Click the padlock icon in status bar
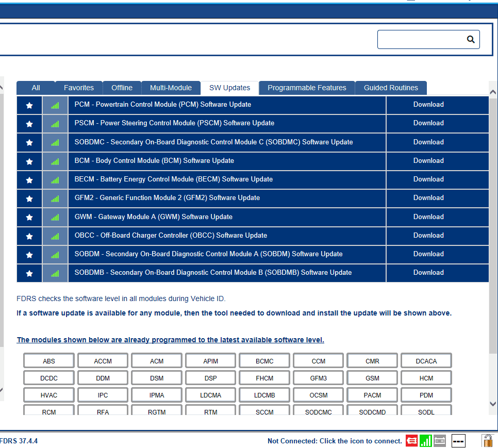Viewport: 498px width, 448px height. [487, 441]
